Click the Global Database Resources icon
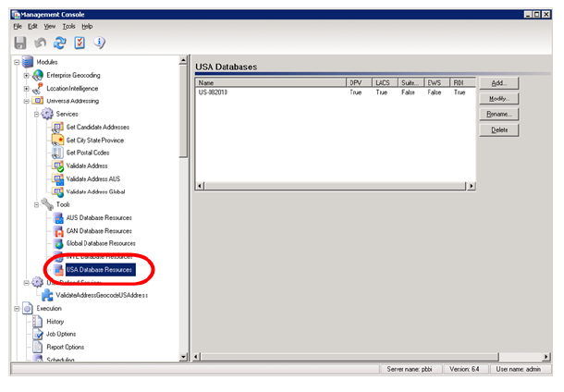This screenshot has height=392, width=564. point(58,243)
